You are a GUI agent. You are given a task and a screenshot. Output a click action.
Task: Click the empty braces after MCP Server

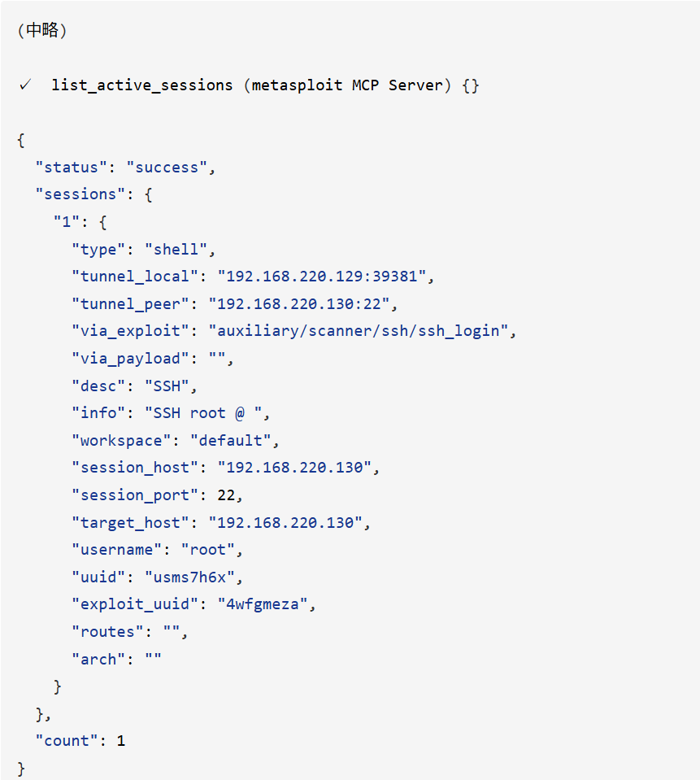pyautogui.click(x=470, y=85)
